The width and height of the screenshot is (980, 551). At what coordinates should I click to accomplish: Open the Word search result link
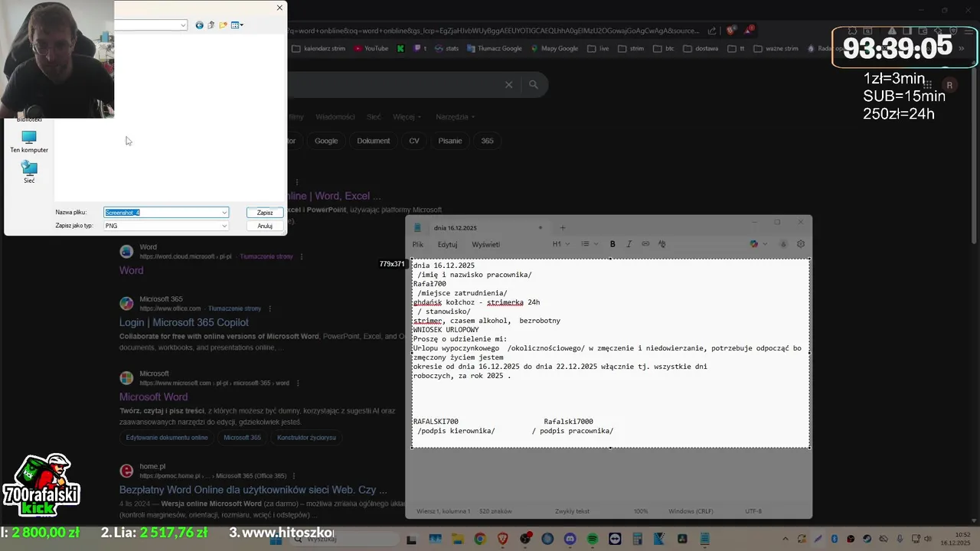[131, 270]
